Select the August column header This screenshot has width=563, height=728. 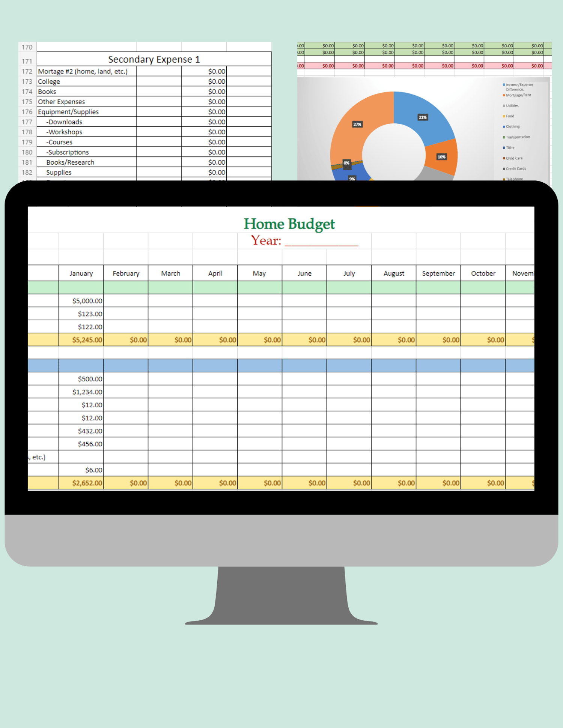(x=394, y=273)
